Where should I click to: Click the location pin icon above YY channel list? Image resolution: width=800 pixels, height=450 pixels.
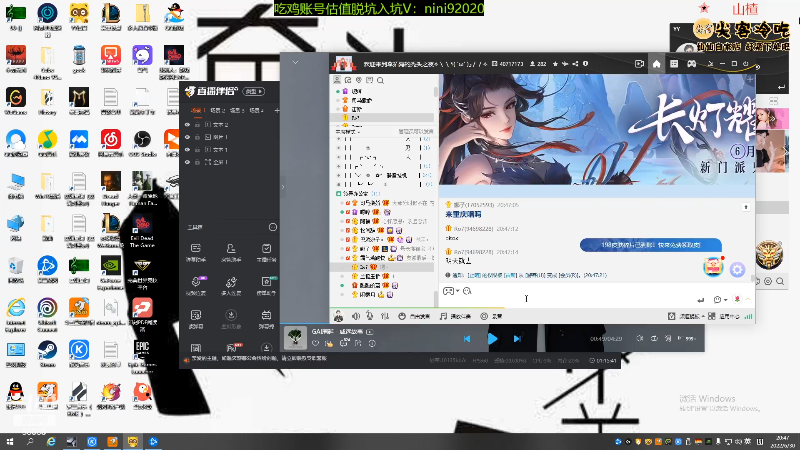(x=359, y=80)
